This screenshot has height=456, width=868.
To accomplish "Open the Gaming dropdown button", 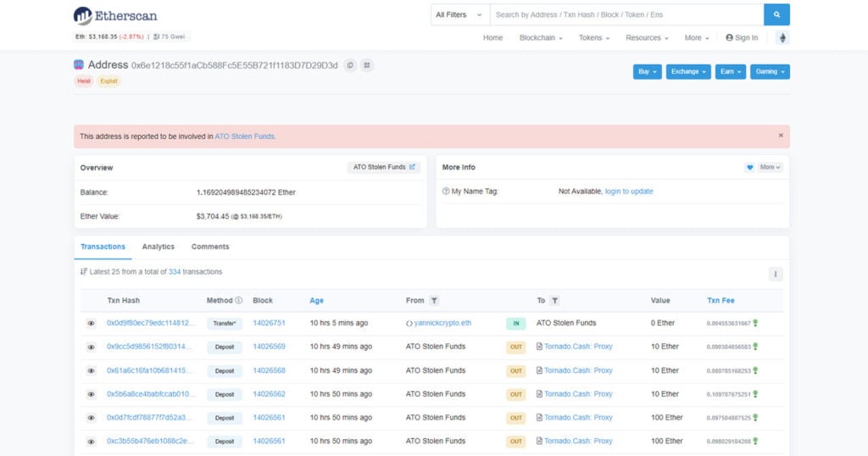I will (770, 72).
